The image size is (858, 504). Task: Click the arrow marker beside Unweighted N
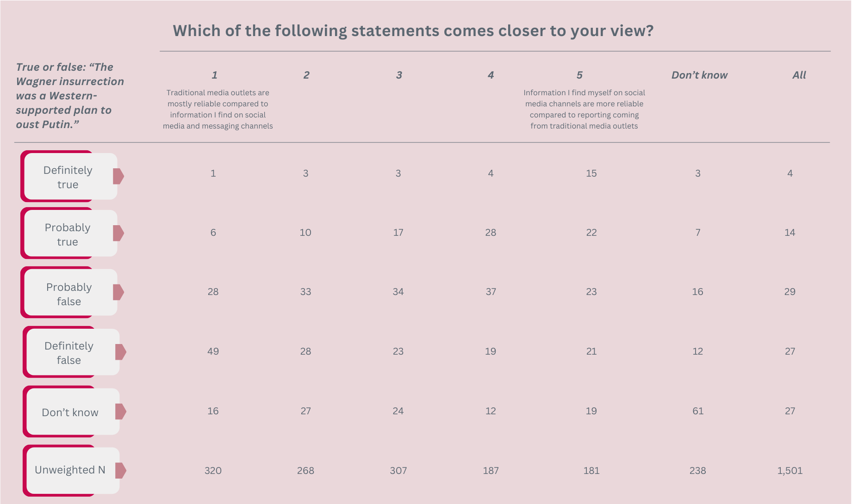121,470
